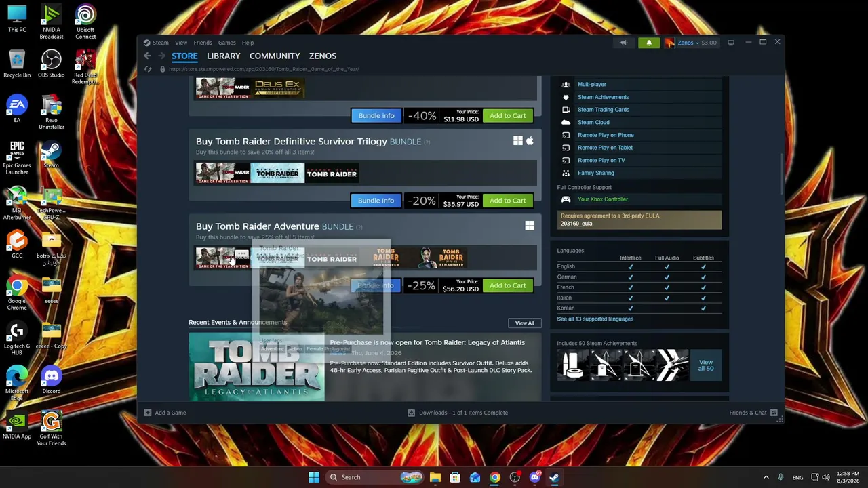This screenshot has width=868, height=488.
Task: Open the Friends menu
Action: (203, 43)
